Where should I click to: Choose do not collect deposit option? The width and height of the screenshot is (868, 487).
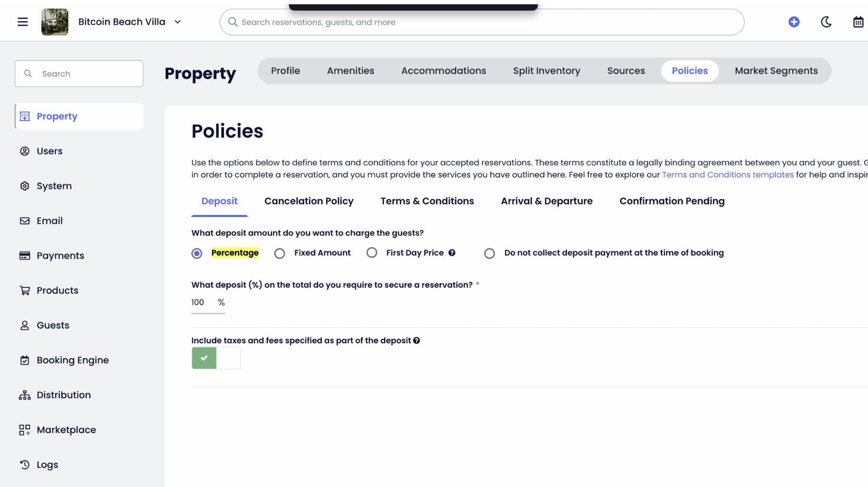pos(489,253)
